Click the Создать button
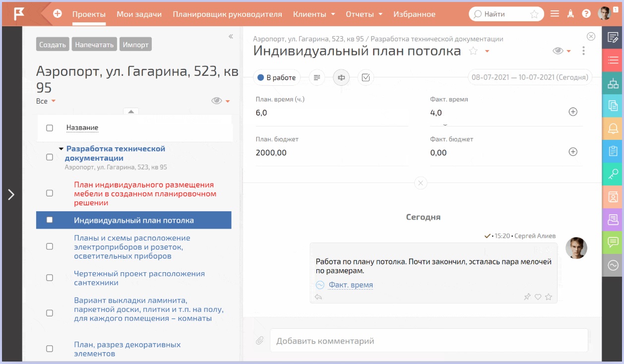This screenshot has height=364, width=624. point(53,45)
